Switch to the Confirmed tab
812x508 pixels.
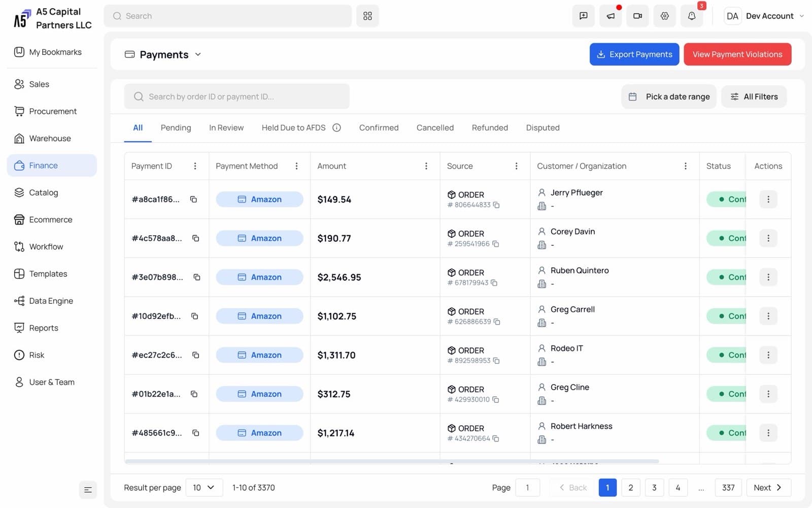[379, 128]
